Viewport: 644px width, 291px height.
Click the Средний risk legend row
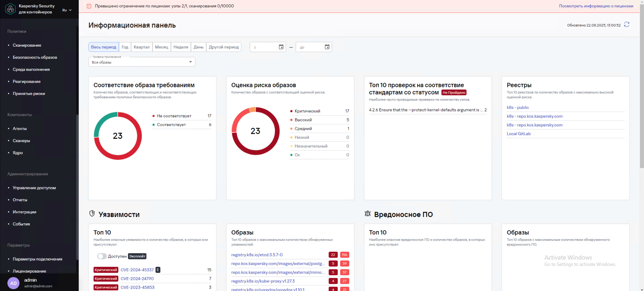coord(319,128)
